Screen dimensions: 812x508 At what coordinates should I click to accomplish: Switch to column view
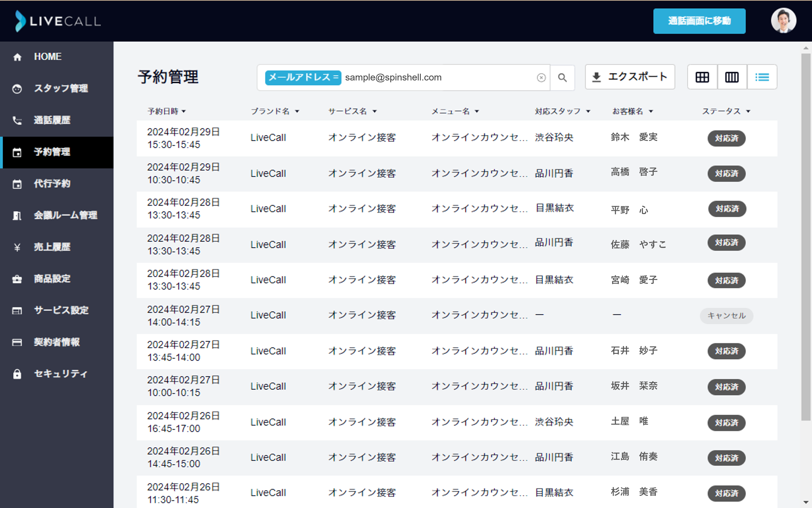(x=732, y=77)
